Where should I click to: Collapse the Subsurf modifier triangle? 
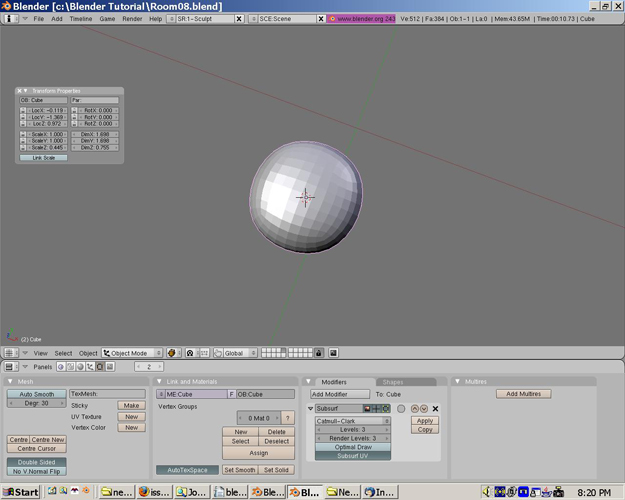coord(311,409)
